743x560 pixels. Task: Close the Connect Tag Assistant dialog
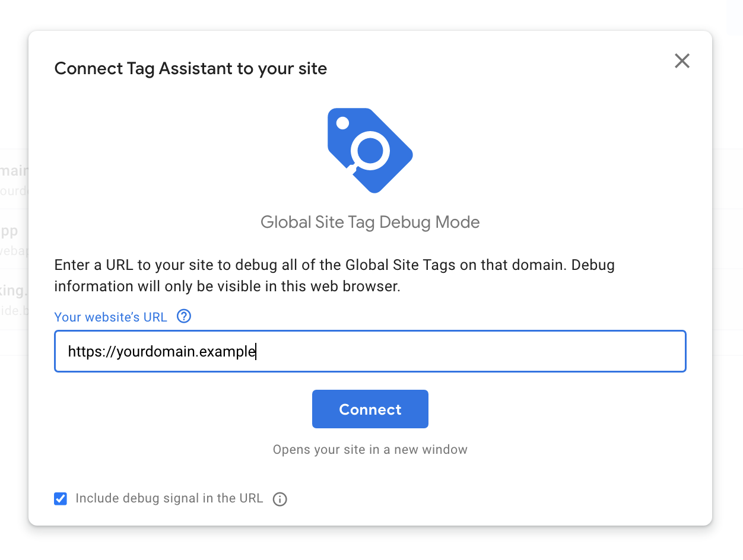682,61
